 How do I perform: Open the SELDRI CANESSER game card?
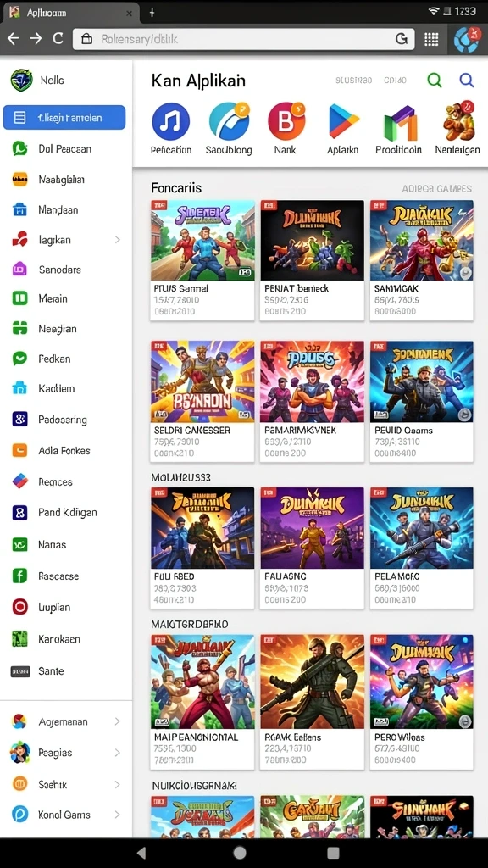point(202,402)
